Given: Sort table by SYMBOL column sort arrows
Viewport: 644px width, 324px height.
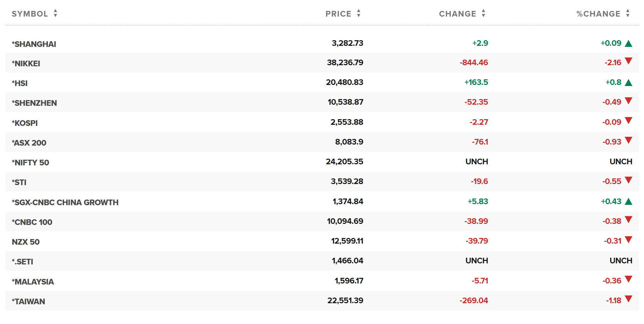Looking at the screenshot, I should pos(55,13).
